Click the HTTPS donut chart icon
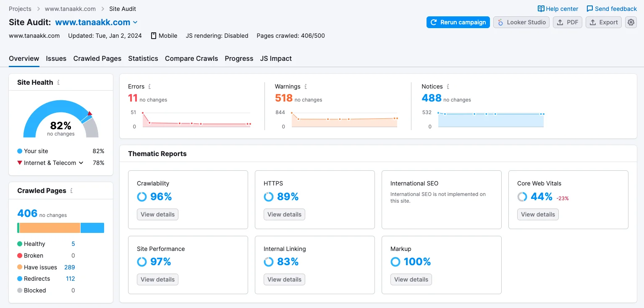Screen dimensions: 644x308 (269, 197)
